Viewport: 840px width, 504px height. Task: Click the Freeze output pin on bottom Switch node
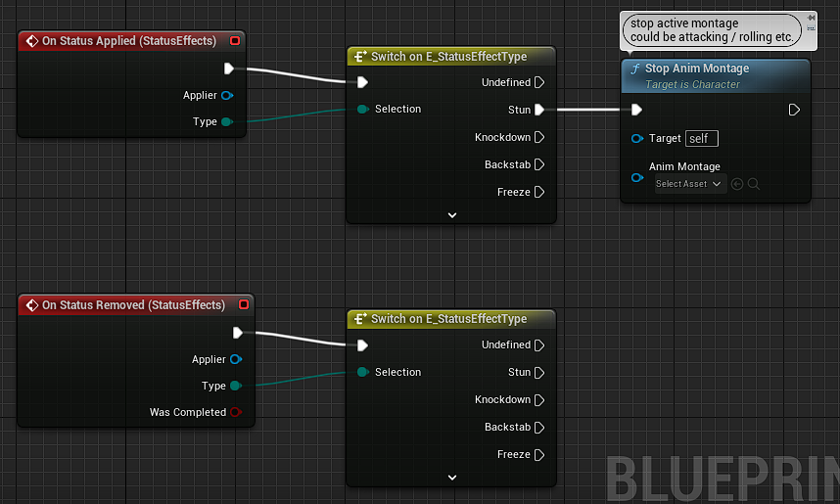pos(538,454)
